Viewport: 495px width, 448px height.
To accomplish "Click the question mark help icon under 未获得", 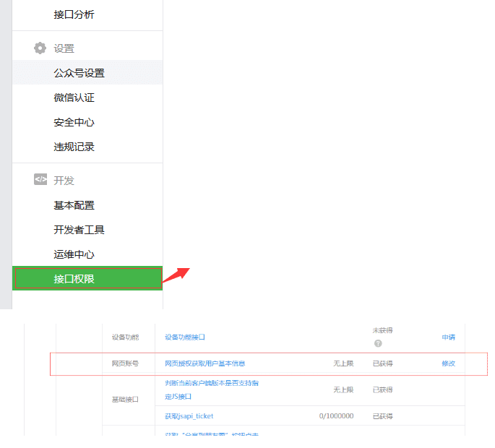I will tap(378, 343).
